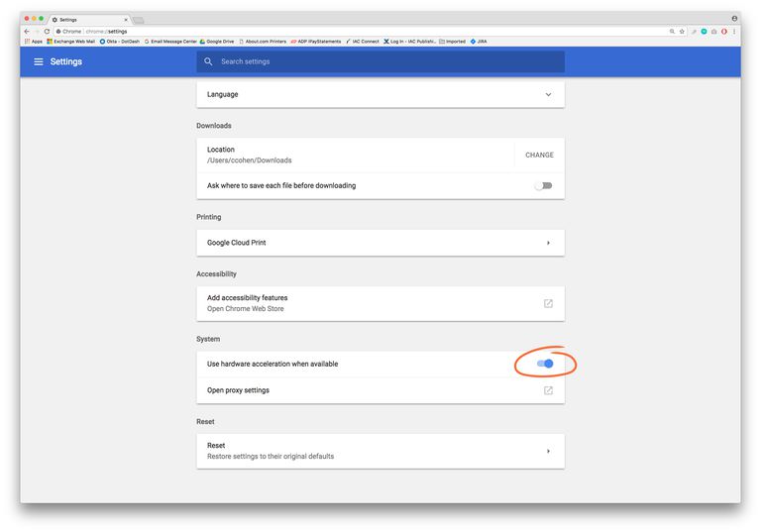Open the Google Drive bookmark

point(219,42)
